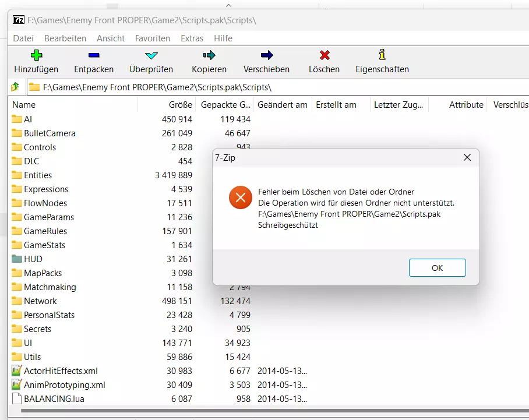Open the Favoriten menu

coord(153,38)
